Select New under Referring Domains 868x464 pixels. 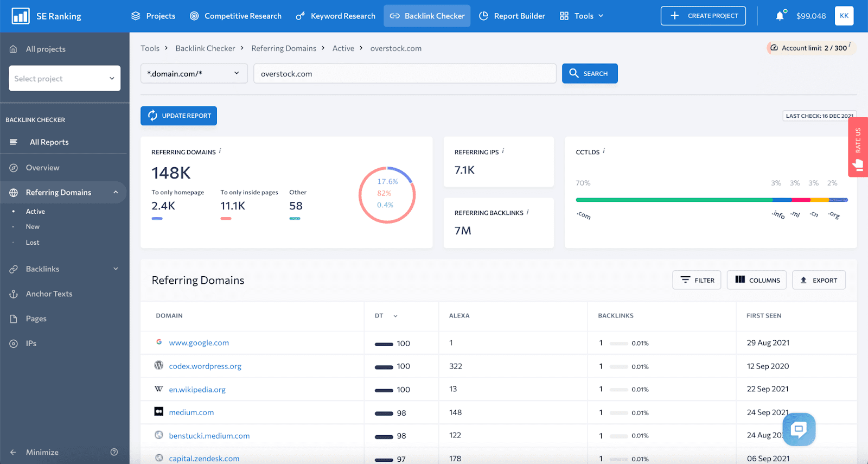pos(33,227)
